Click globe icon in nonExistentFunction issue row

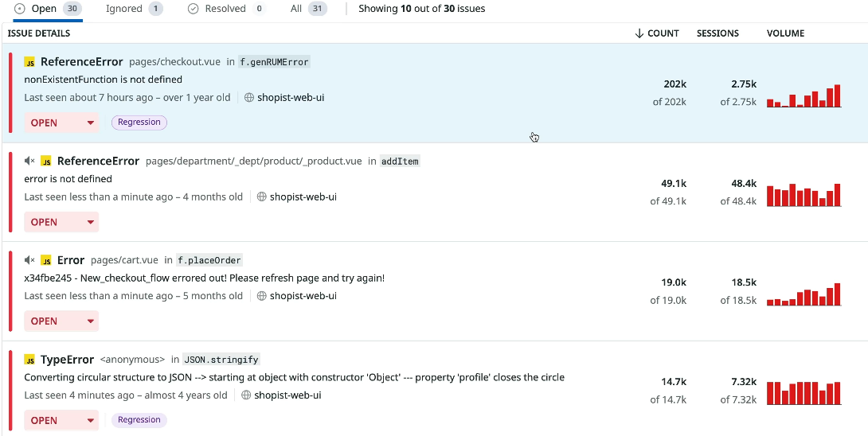(x=249, y=97)
